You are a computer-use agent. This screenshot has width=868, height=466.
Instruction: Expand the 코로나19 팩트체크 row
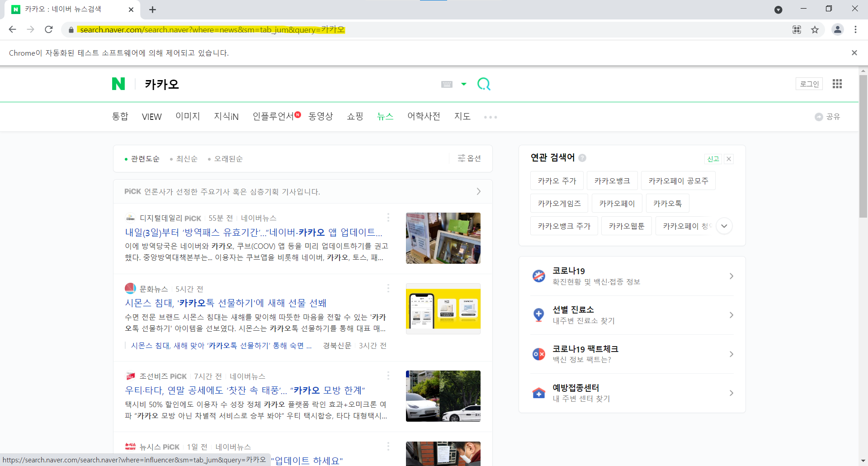(632, 354)
